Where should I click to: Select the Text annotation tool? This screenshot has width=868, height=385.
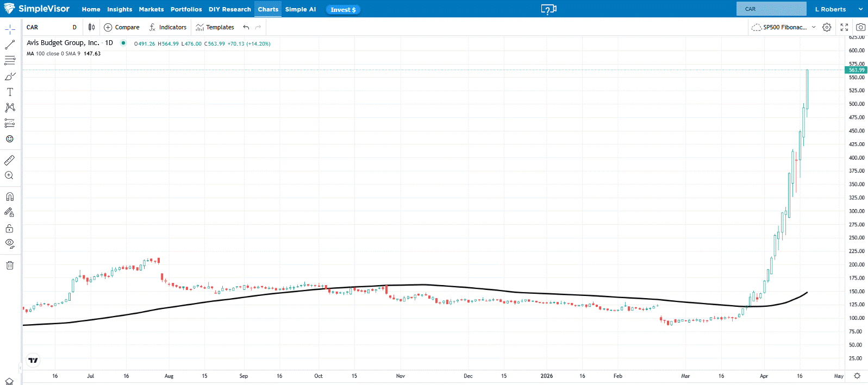(10, 92)
